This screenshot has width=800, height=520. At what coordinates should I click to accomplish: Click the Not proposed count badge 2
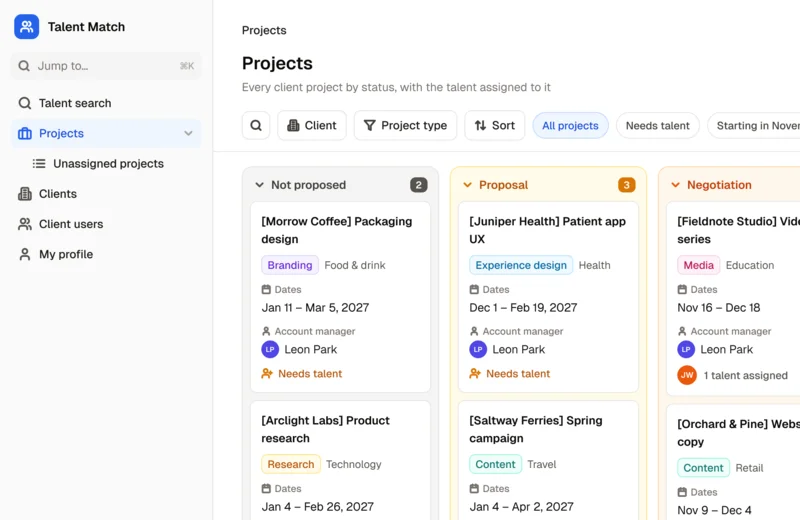coord(419,185)
